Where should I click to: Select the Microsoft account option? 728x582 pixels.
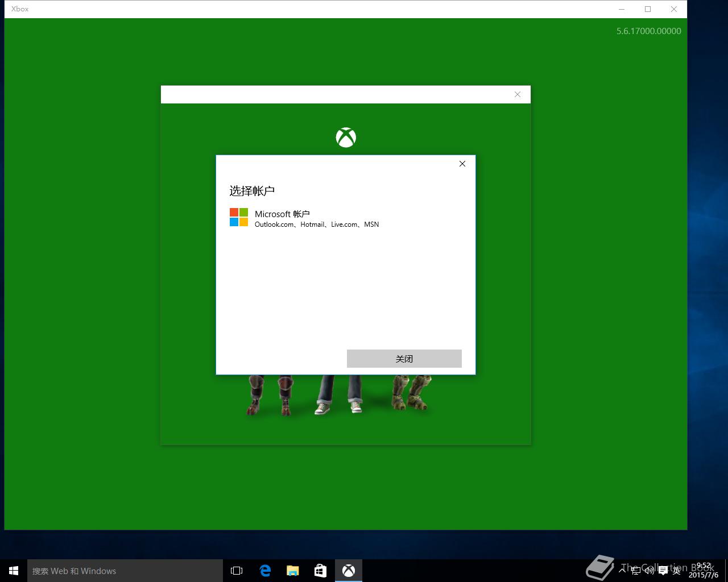click(345, 218)
